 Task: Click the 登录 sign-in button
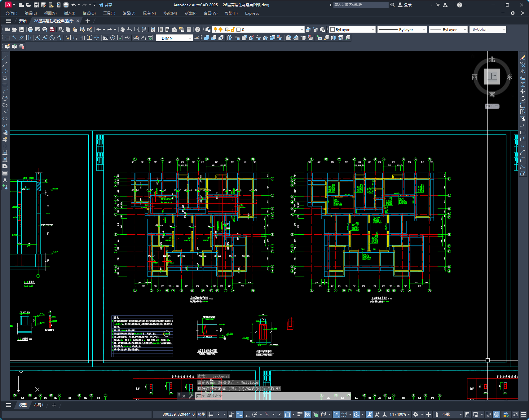[x=405, y=5]
